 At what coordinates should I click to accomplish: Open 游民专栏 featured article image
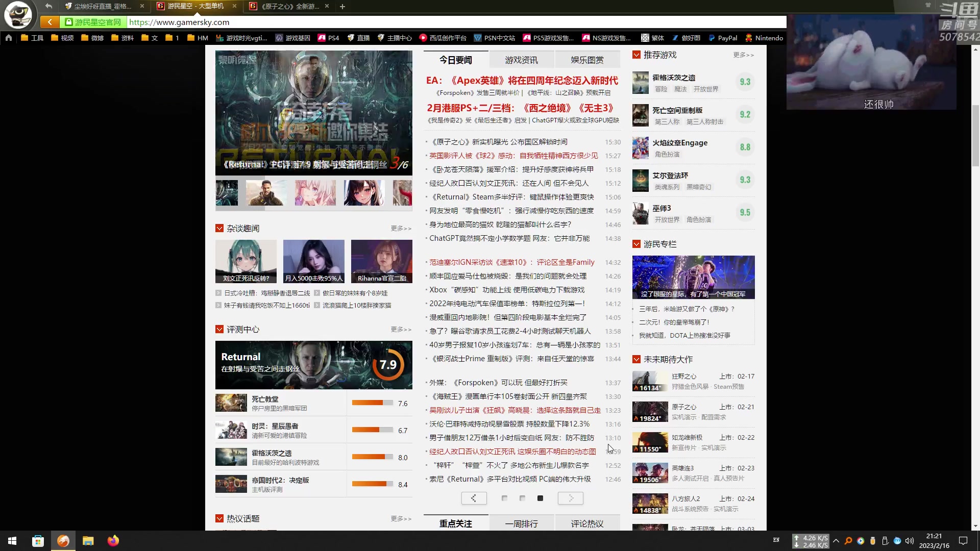pyautogui.click(x=693, y=277)
